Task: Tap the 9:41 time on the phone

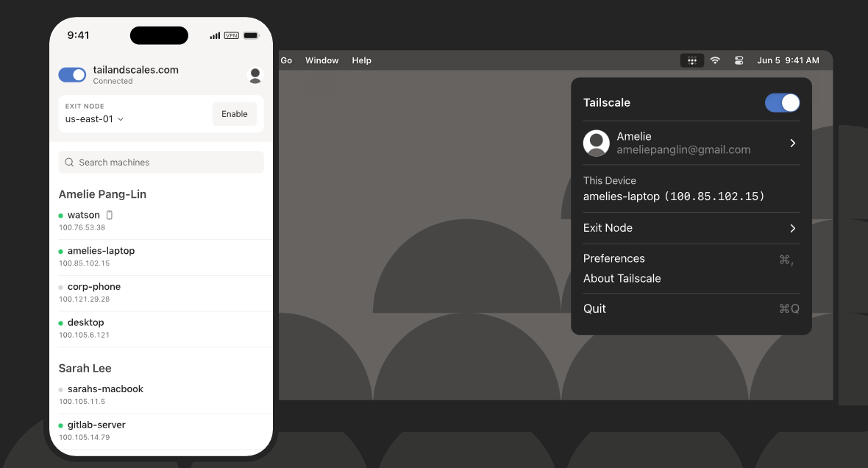Action: [x=78, y=35]
